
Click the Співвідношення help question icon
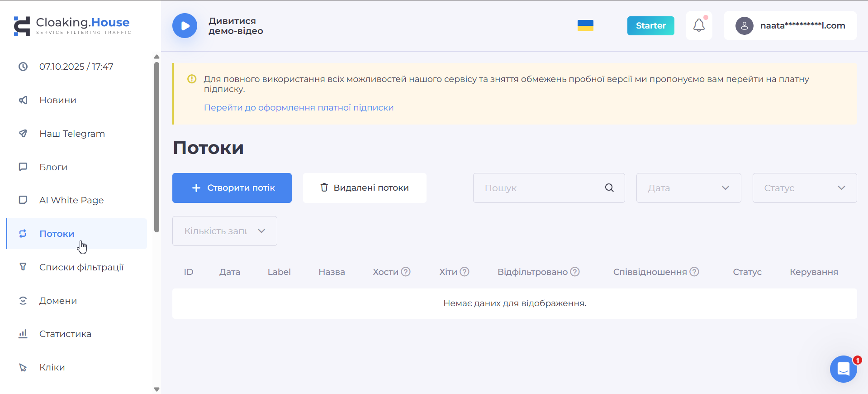694,272
